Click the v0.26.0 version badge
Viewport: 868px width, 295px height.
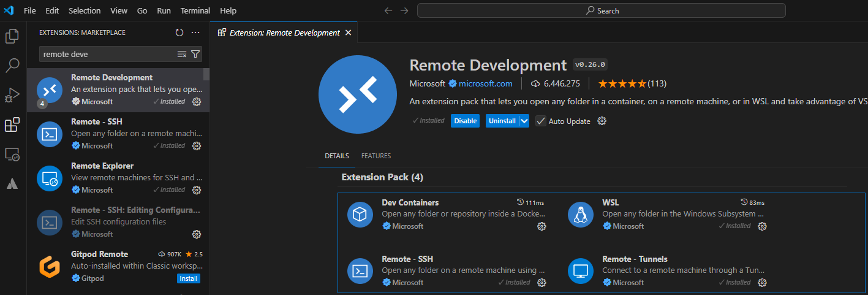click(590, 64)
